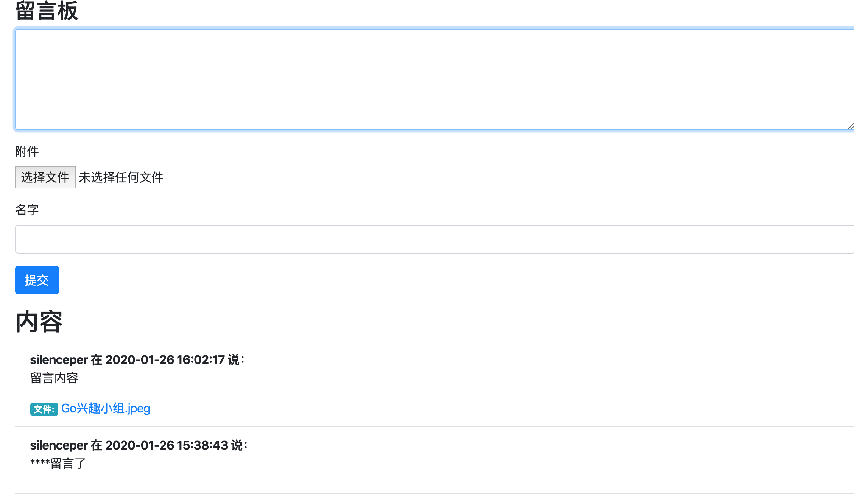Focus the 名字 text input field
This screenshot has height=504, width=854.
tap(432, 239)
